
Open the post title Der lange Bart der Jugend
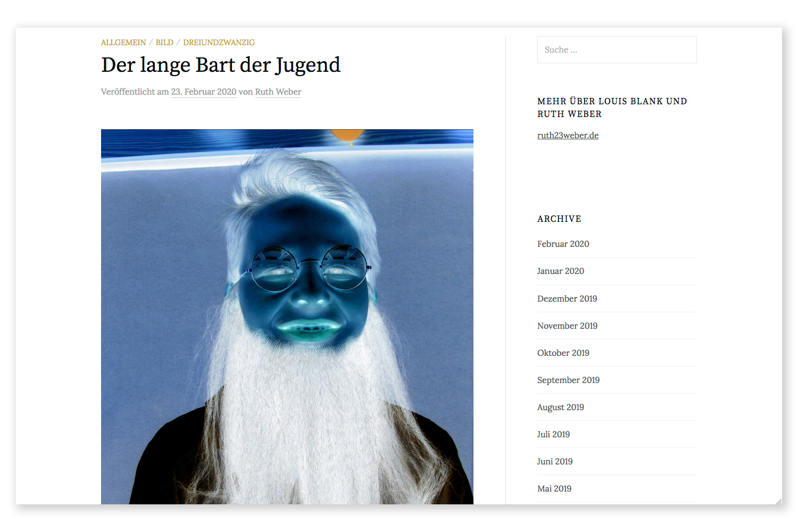[x=221, y=65]
